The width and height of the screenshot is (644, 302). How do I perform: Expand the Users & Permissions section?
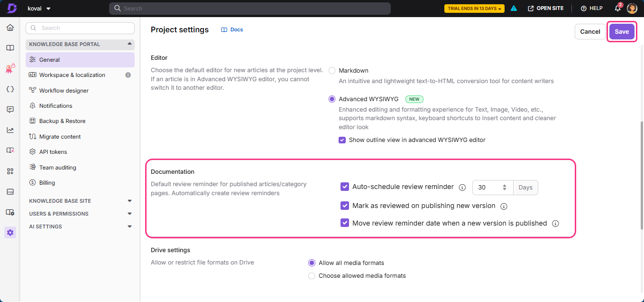pos(129,213)
